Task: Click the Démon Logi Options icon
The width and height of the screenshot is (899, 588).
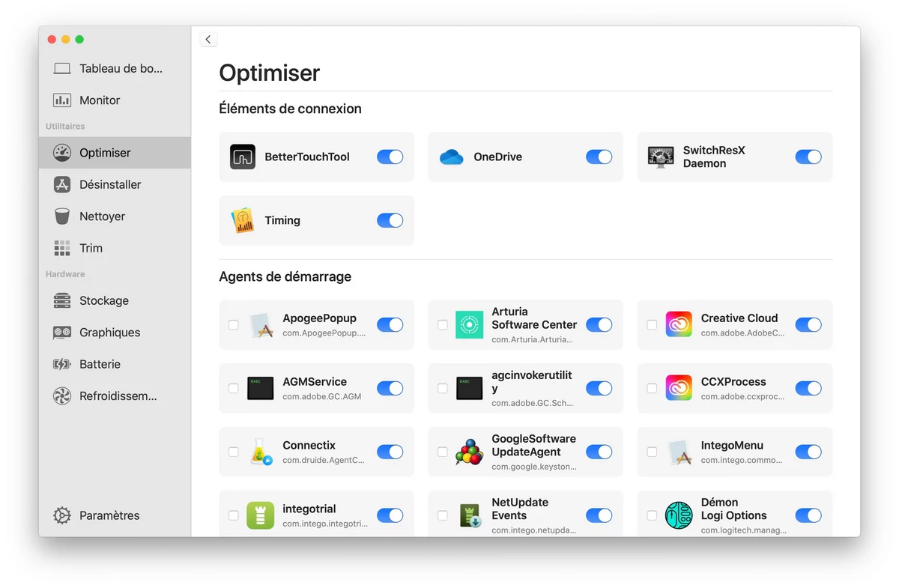Action: pyautogui.click(x=679, y=515)
